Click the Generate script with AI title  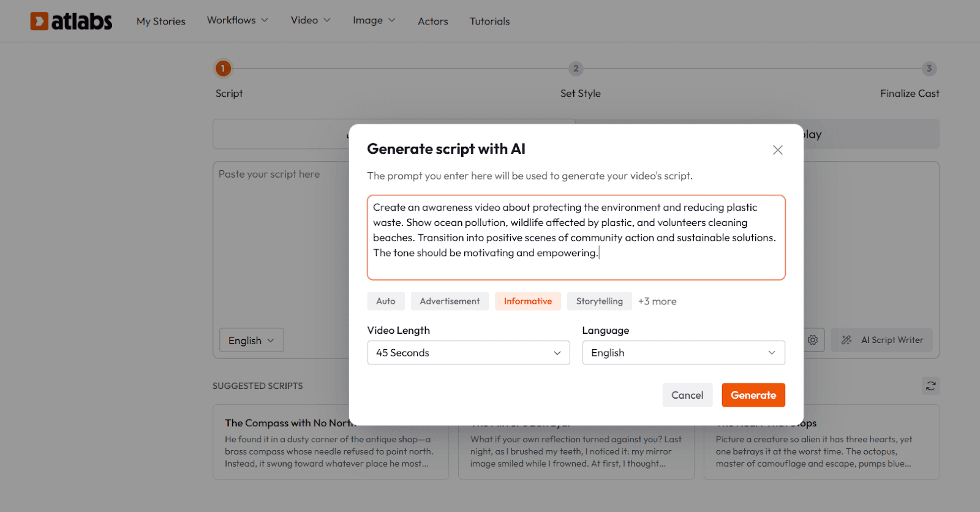tap(447, 149)
